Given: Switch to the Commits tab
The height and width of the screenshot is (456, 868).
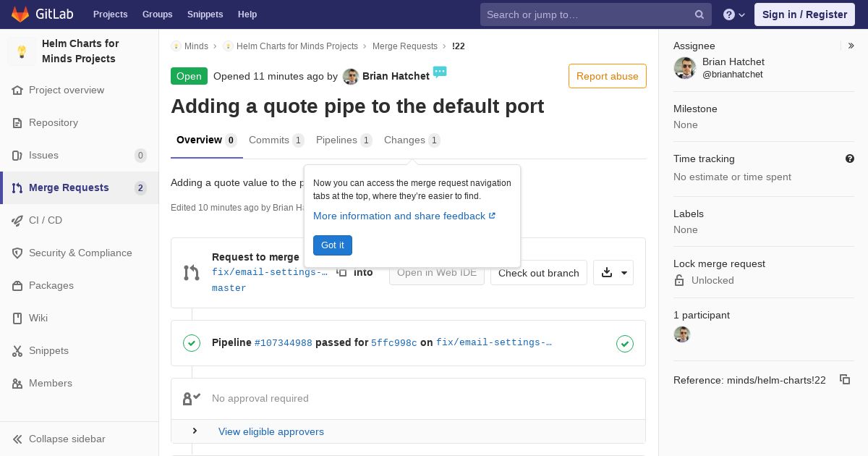Looking at the screenshot, I should click(276, 140).
